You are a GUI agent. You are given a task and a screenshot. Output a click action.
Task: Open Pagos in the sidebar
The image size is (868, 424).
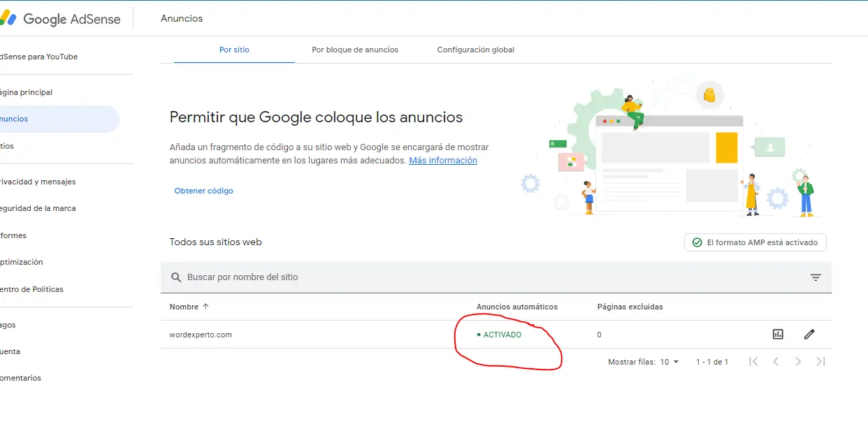coord(8,325)
